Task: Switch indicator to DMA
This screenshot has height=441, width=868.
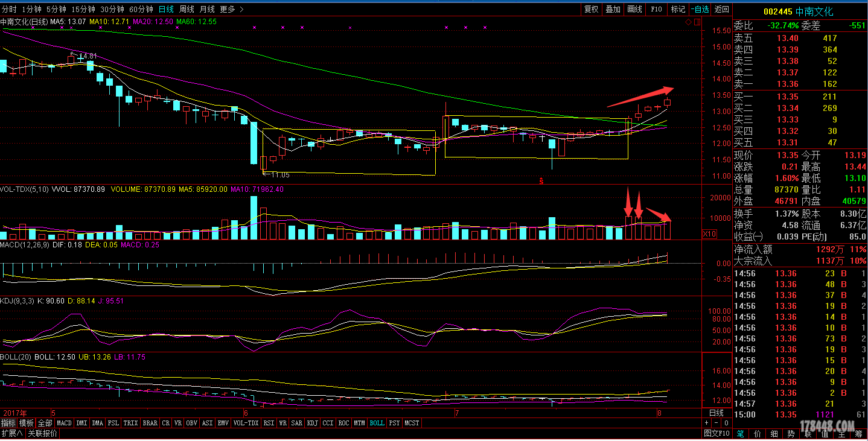Action: pyautogui.click(x=97, y=423)
